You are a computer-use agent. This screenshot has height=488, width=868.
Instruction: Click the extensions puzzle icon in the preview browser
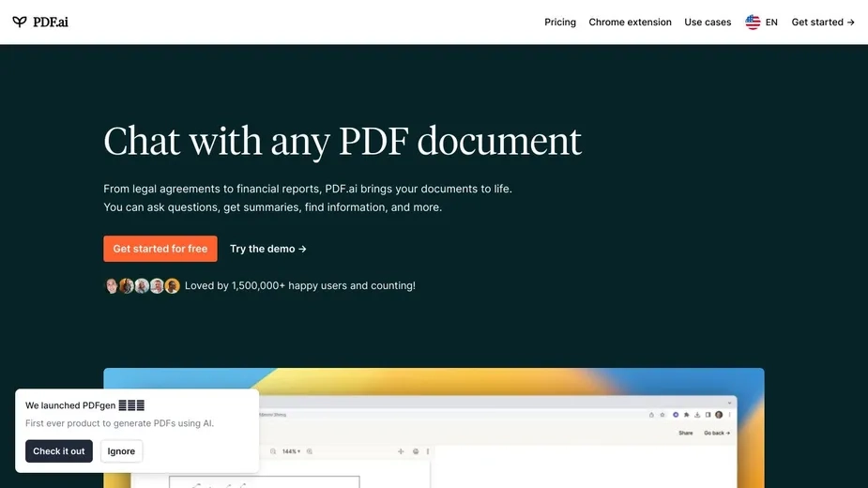[687, 414]
